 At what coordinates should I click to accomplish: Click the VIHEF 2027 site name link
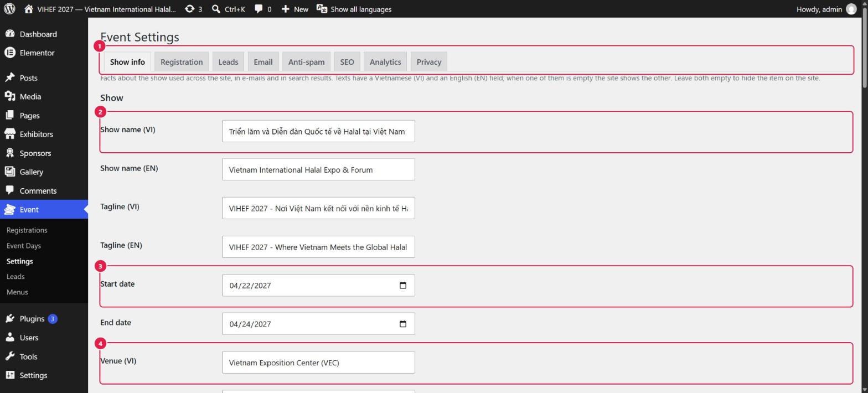pos(106,9)
